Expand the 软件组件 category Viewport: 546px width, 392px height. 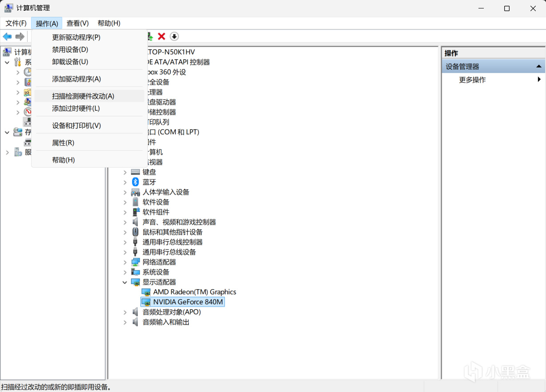[x=125, y=212]
